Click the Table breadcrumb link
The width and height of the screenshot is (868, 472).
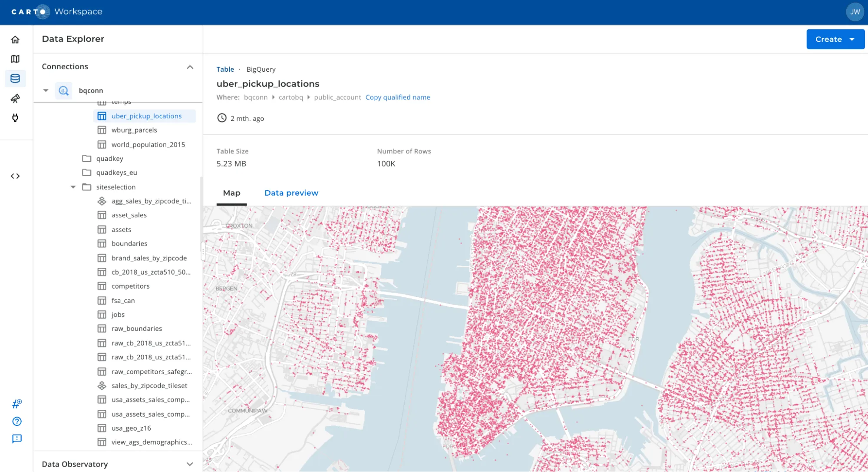tap(225, 69)
